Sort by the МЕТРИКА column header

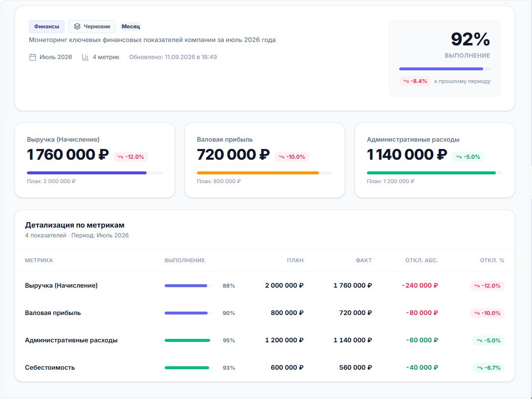click(39, 261)
